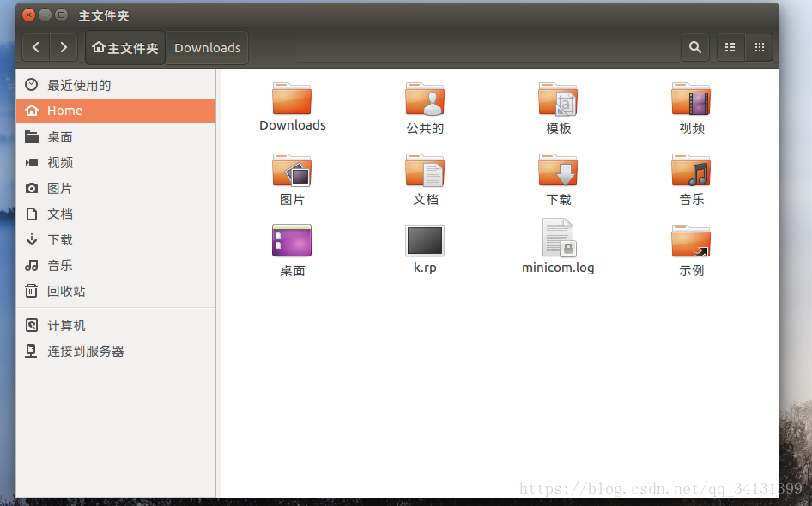
Task: Open 最近使用的 in the sidebar
Action: 116,85
